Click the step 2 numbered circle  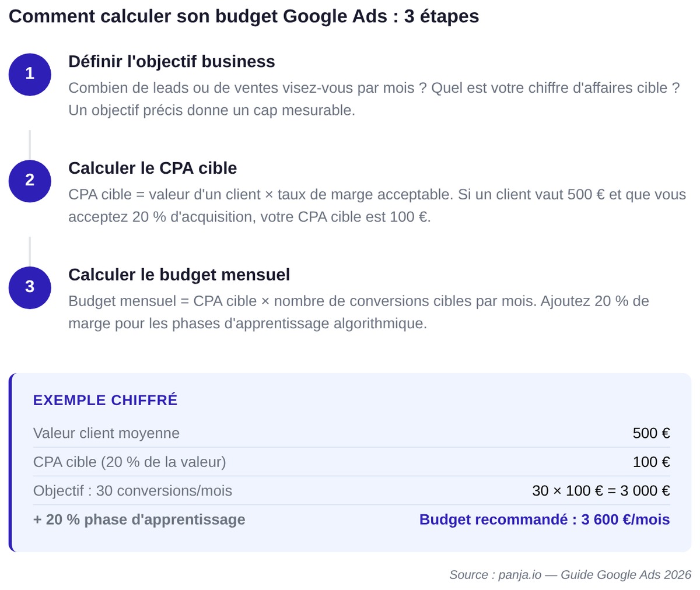[x=30, y=181]
